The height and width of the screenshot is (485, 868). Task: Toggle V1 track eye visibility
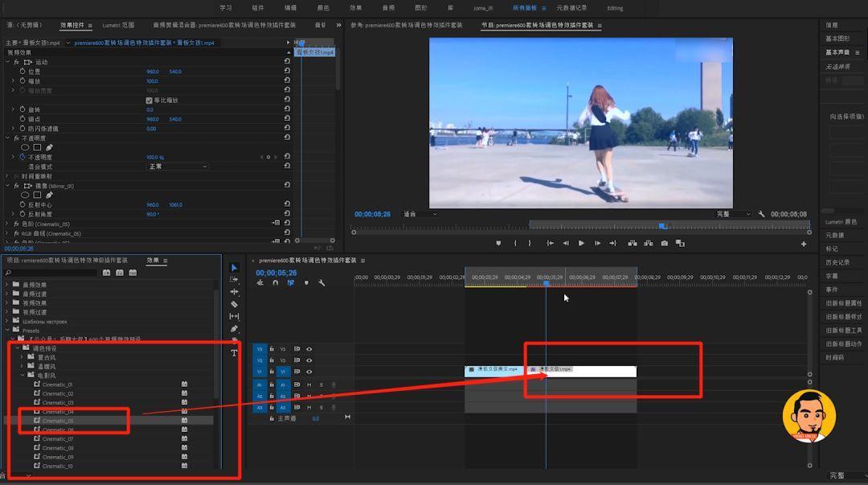[309, 372]
